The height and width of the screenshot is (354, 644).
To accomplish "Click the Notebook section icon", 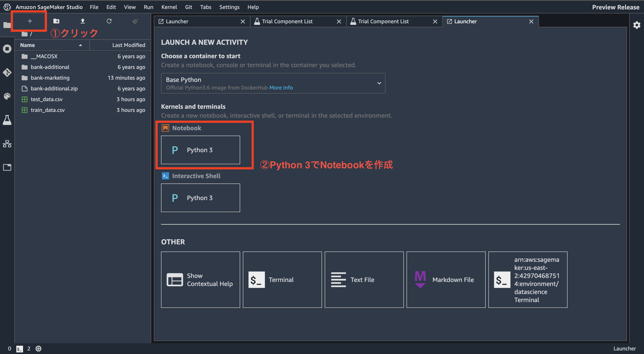I will (165, 128).
